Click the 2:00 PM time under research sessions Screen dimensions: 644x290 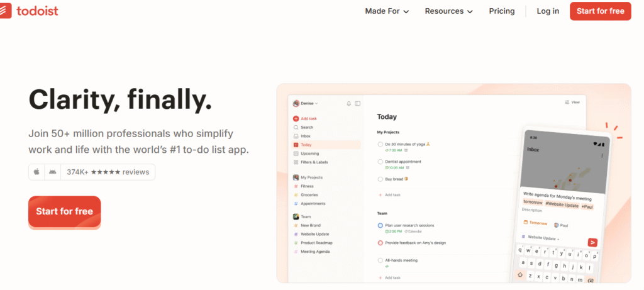394,231
